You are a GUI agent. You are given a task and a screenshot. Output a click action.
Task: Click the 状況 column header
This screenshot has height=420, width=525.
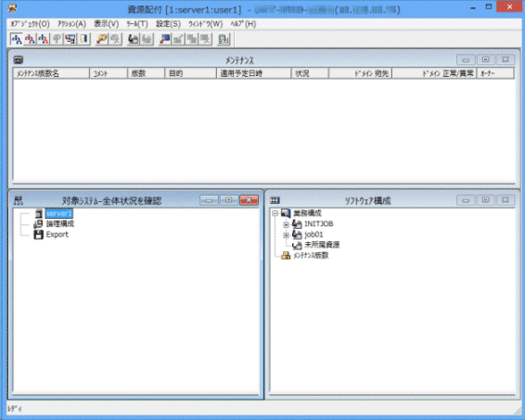[x=311, y=73]
